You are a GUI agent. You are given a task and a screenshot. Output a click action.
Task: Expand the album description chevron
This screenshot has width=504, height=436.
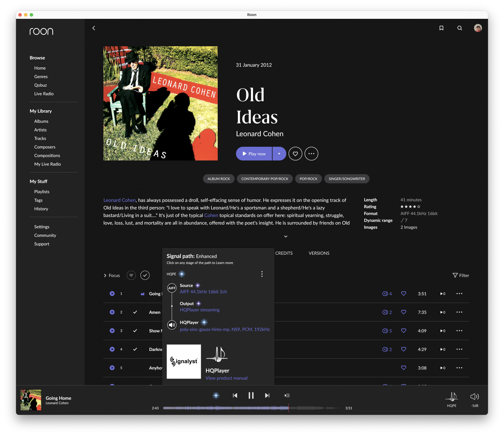tap(286, 236)
